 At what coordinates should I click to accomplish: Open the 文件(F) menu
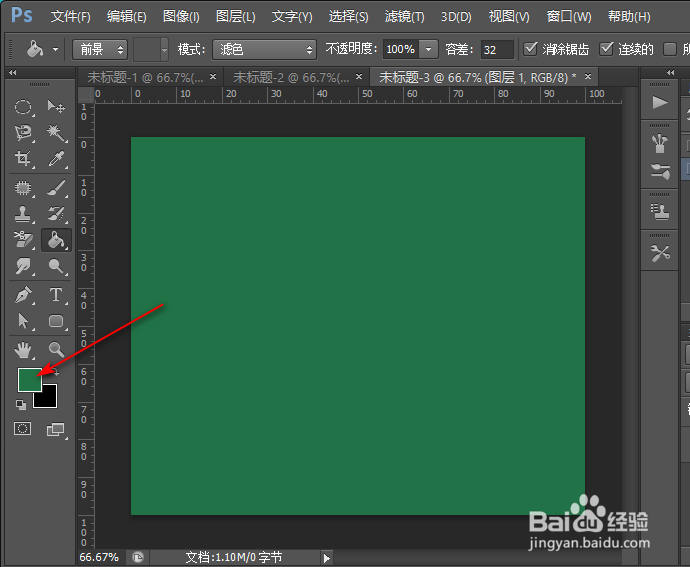[x=70, y=17]
